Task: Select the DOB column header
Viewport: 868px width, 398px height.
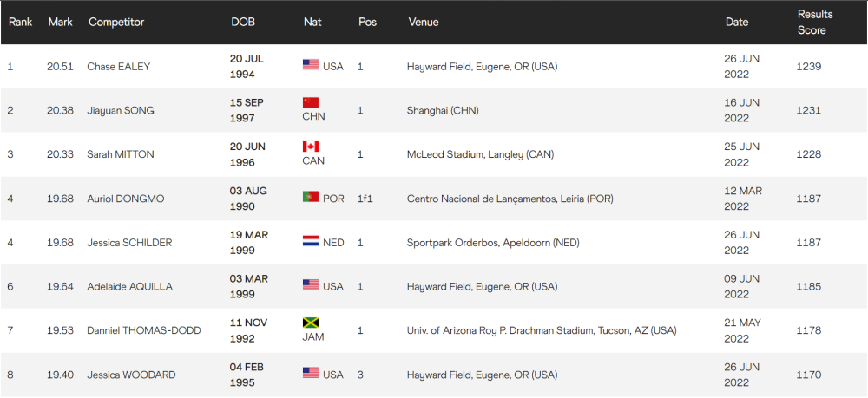Action: 243,22
